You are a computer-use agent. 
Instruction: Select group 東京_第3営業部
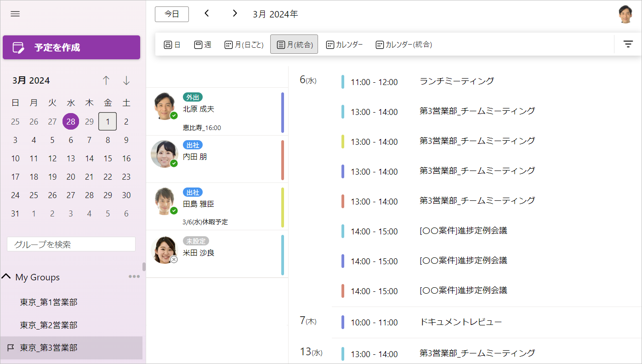click(x=71, y=348)
